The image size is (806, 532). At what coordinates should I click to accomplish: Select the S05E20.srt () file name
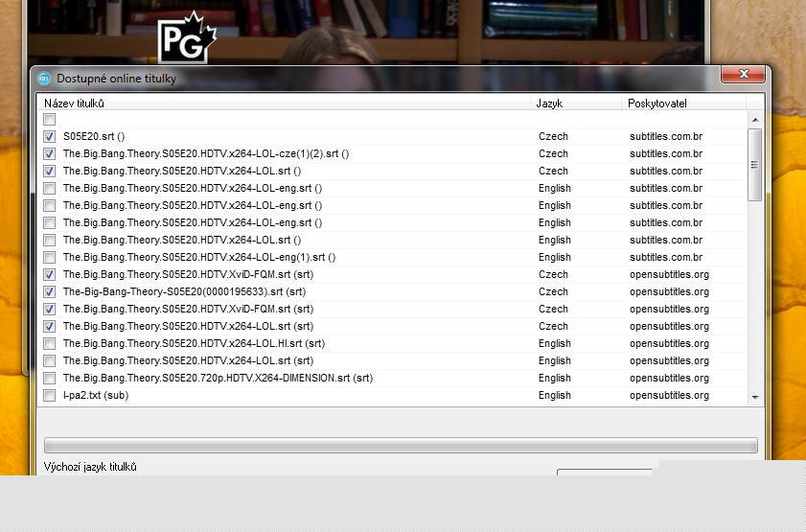point(94,137)
